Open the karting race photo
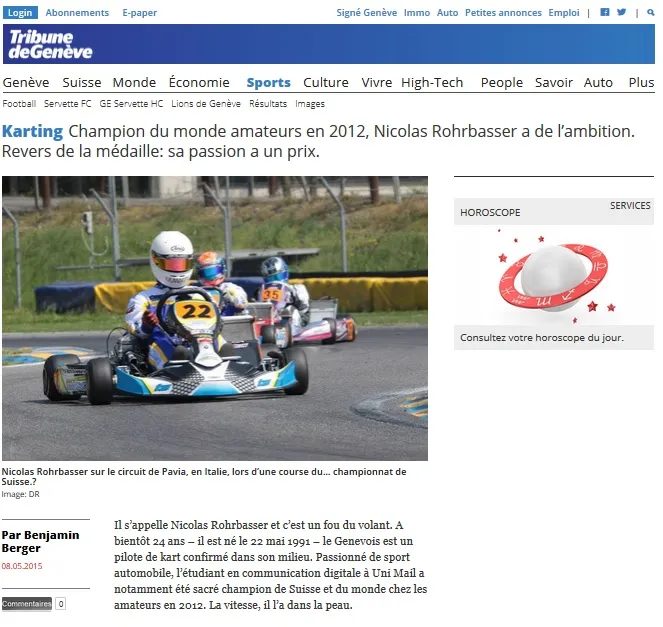Viewport: 663px width, 627px height. (215, 318)
